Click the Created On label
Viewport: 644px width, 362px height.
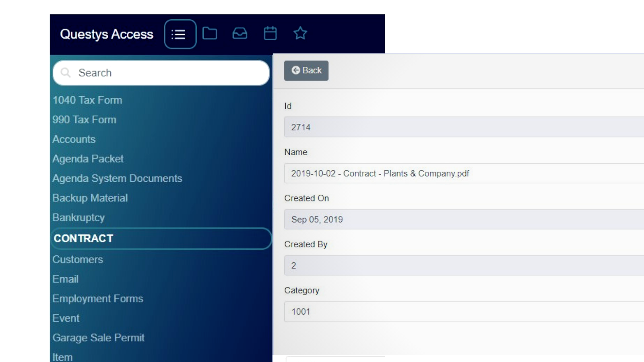point(307,198)
